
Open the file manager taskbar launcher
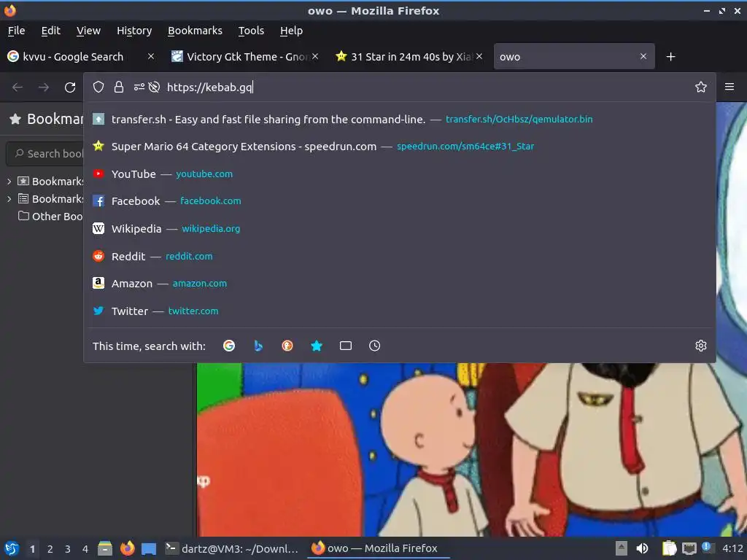(x=105, y=548)
